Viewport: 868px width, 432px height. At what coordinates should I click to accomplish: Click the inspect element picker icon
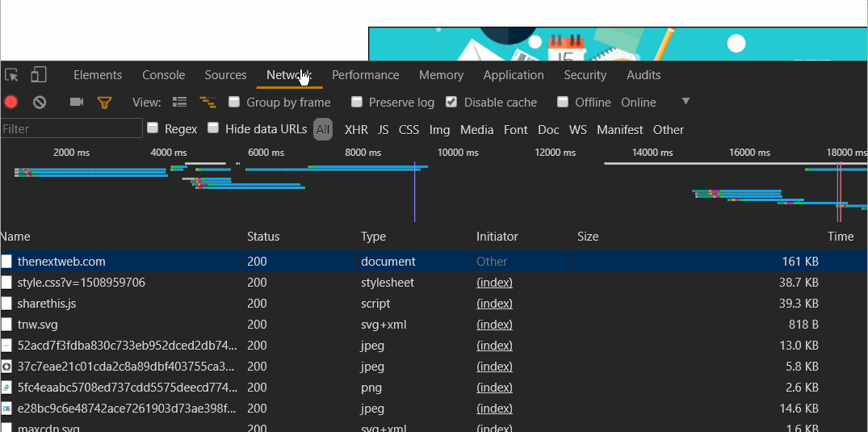pyautogui.click(x=12, y=75)
